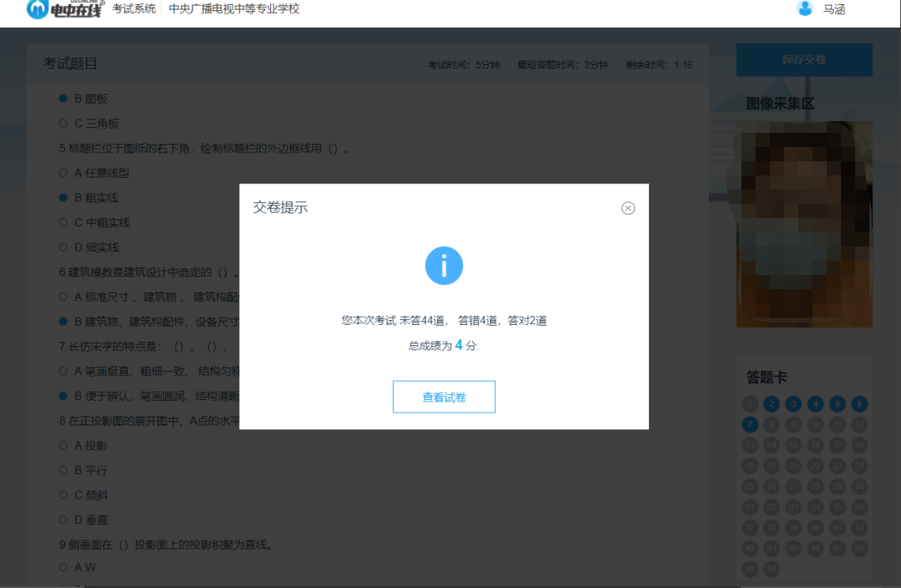Screen dimensions: 901x588
Task: Click the webcam thumbnail in 图像采集区
Action: [x=804, y=224]
